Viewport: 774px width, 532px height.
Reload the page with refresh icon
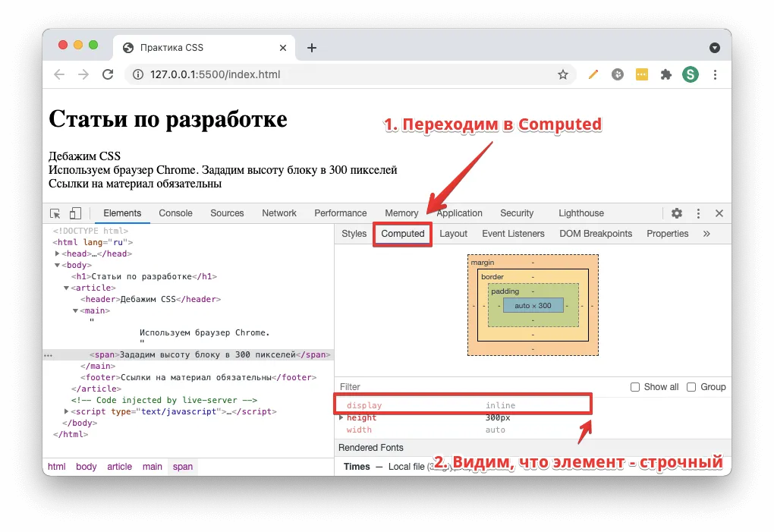tap(108, 74)
